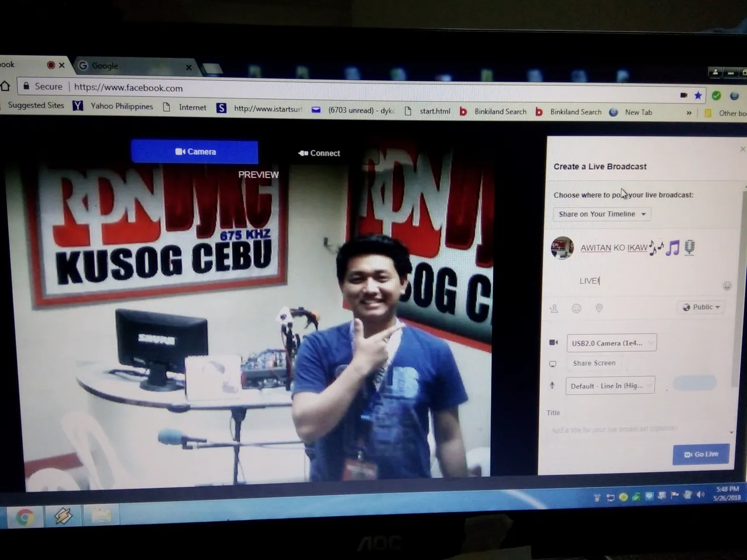Click the Secure padlock icon

[x=26, y=86]
